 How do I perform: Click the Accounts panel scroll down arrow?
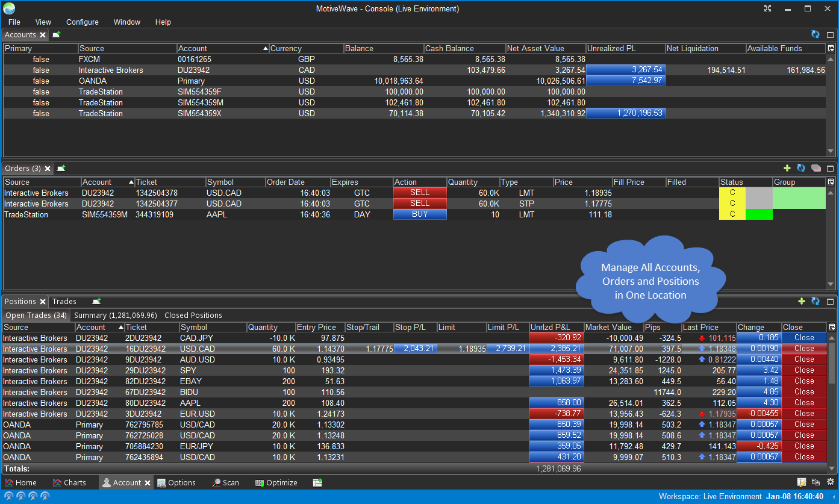click(831, 152)
